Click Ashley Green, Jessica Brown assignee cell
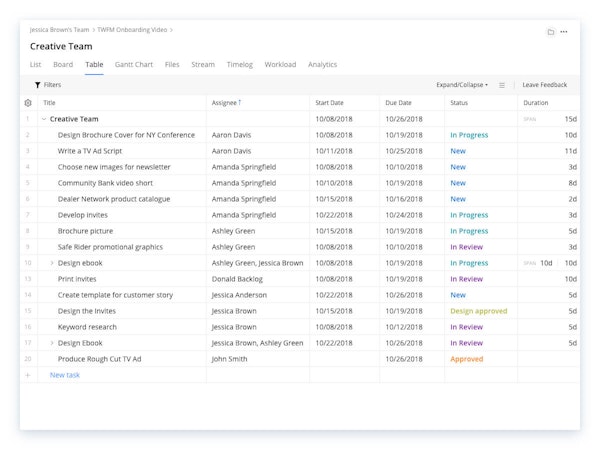The image size is (600, 450). (258, 263)
